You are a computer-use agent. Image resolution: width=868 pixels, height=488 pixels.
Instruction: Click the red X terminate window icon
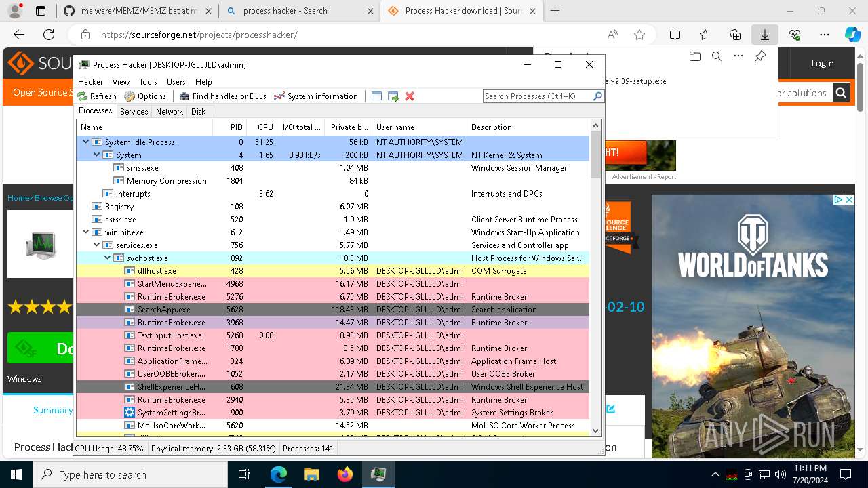410,96
